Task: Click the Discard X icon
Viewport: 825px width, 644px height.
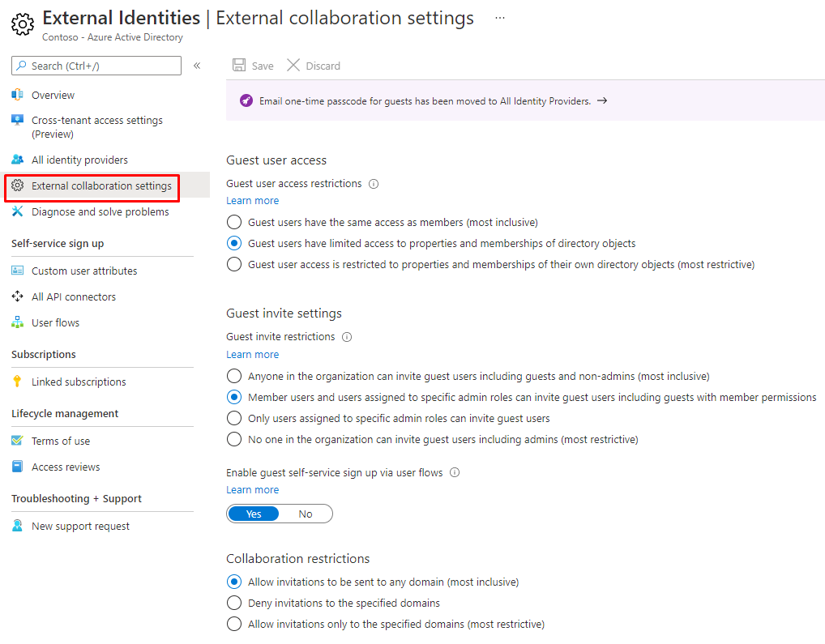Action: (x=293, y=66)
